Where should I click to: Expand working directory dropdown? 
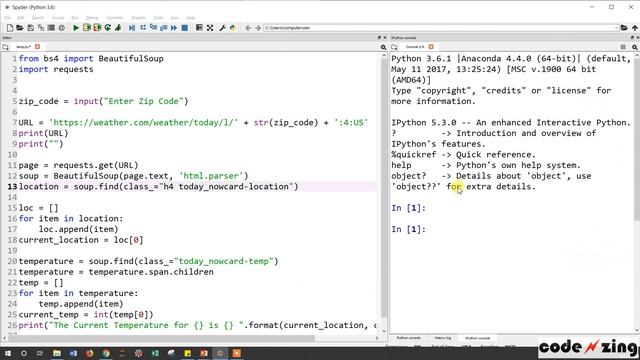point(616,28)
